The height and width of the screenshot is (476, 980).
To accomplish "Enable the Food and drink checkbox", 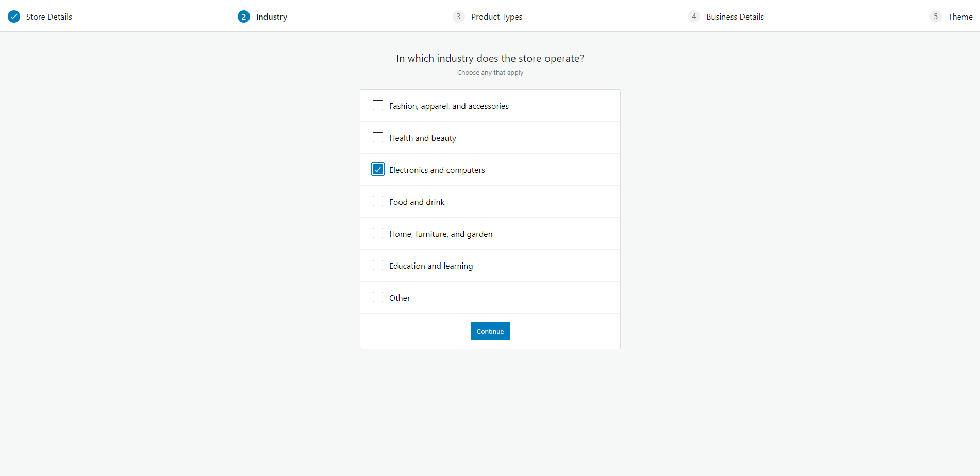I will click(x=378, y=201).
